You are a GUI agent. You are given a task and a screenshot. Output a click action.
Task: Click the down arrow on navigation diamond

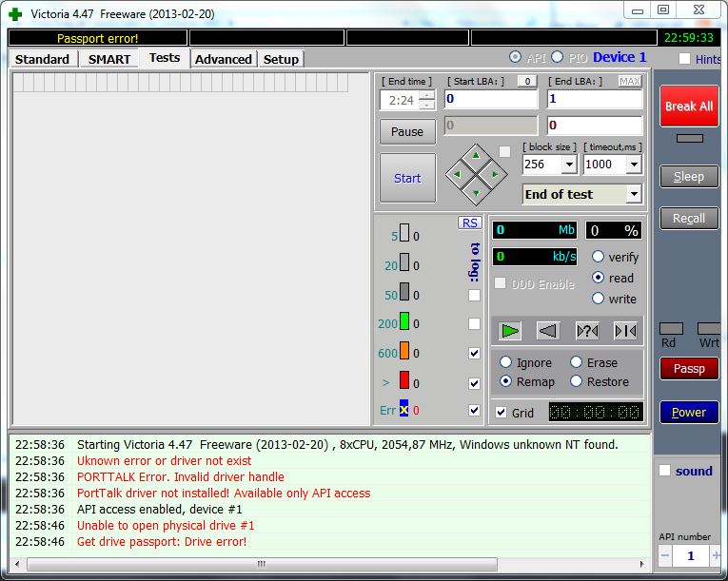[x=476, y=193]
